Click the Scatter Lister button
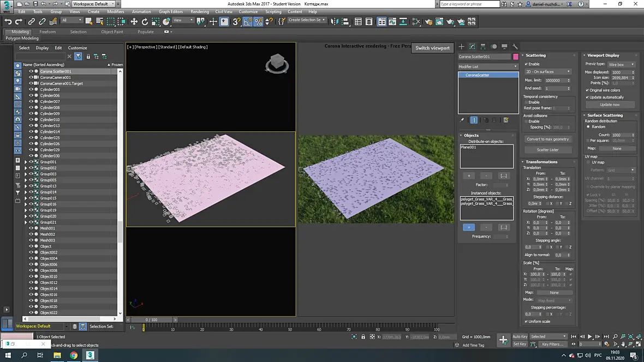644x362 pixels. [x=547, y=150]
